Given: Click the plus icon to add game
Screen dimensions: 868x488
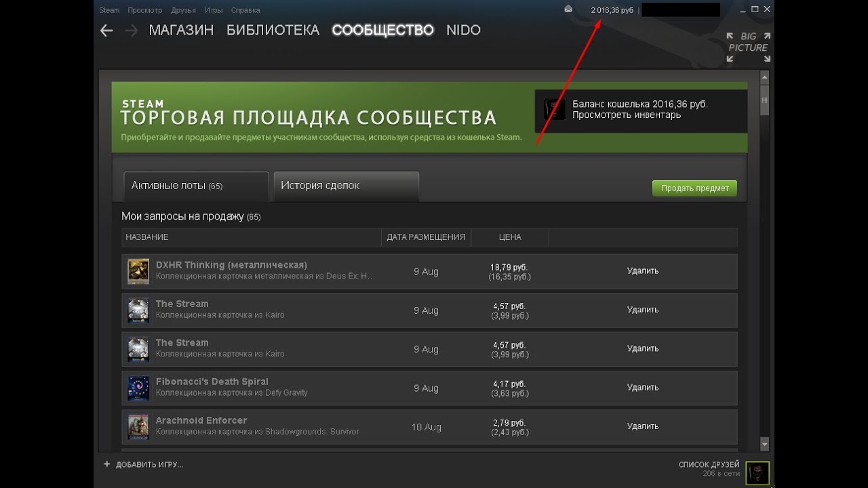Looking at the screenshot, I should [106, 464].
